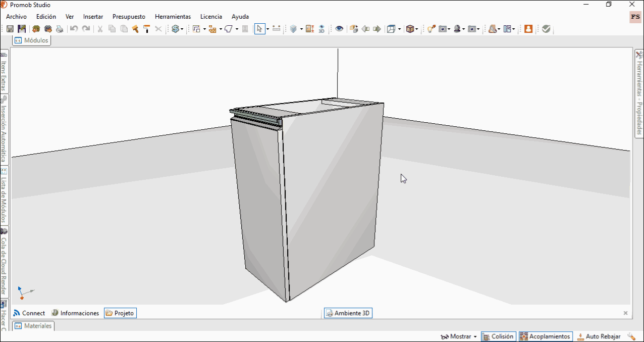Toggle Auto Rebajar in status bar
The width and height of the screenshot is (644, 342).
(599, 336)
